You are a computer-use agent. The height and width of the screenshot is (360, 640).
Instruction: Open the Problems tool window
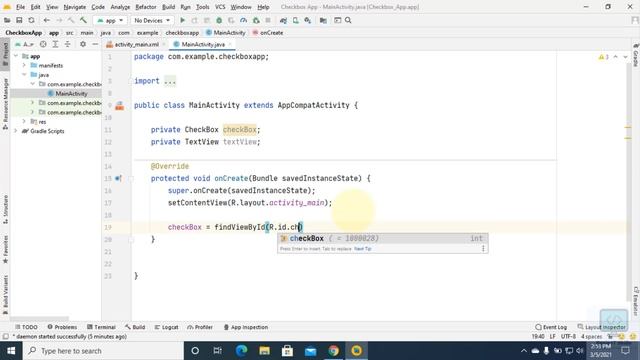pos(62,327)
